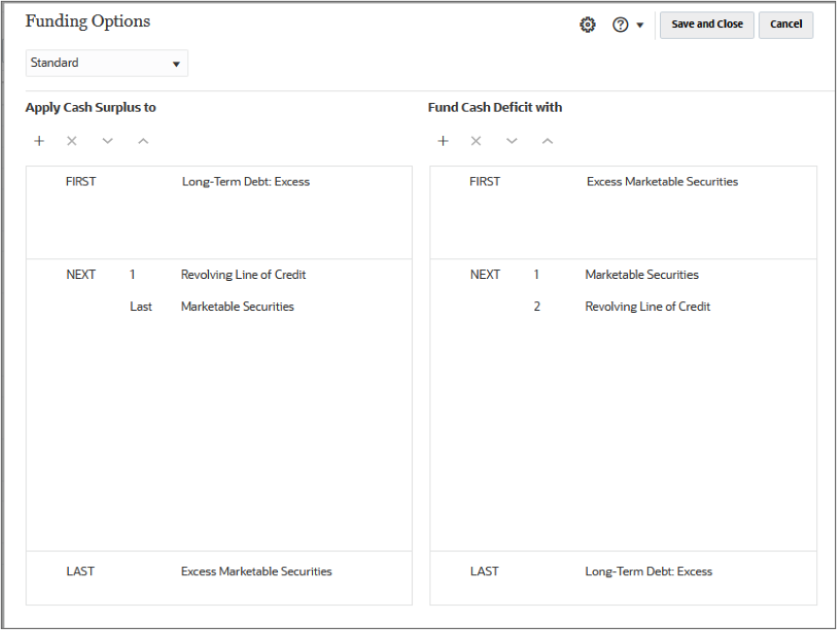The width and height of the screenshot is (837, 630).
Task: Delete selected row in Apply Cash Surplus list
Action: (x=71, y=141)
